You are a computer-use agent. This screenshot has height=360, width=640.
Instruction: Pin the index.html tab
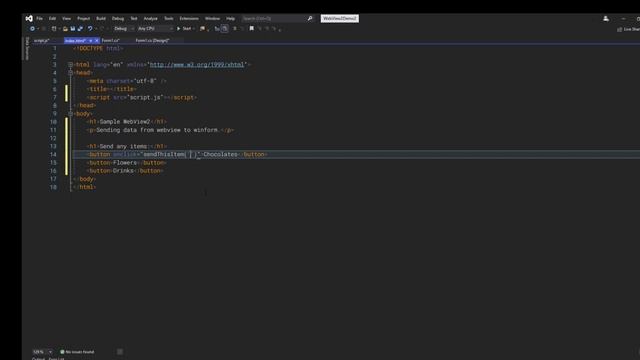(91, 41)
